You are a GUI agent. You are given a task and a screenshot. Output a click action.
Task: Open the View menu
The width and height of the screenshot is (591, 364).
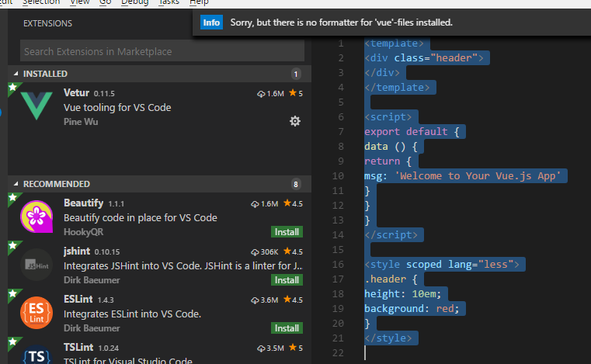pos(79,2)
